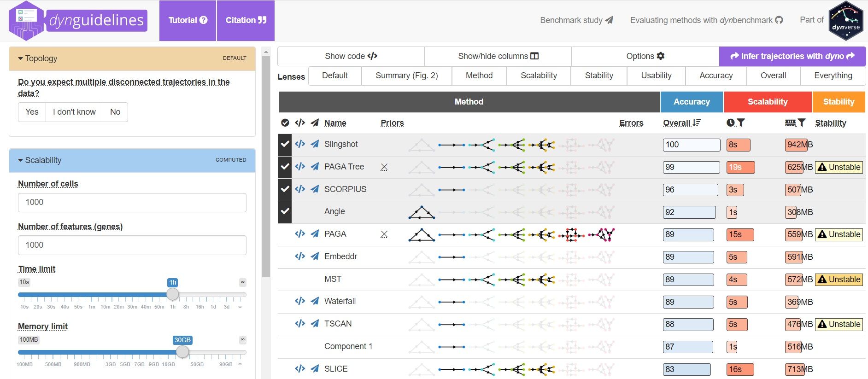The width and height of the screenshot is (868, 379).
Task: Switch to the Accuracy lens
Action: 716,76
